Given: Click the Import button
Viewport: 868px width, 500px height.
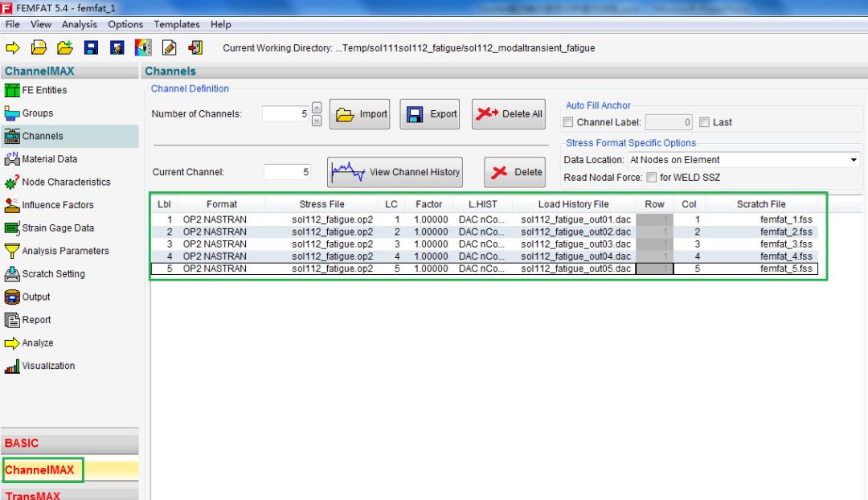Looking at the screenshot, I should pos(360,114).
